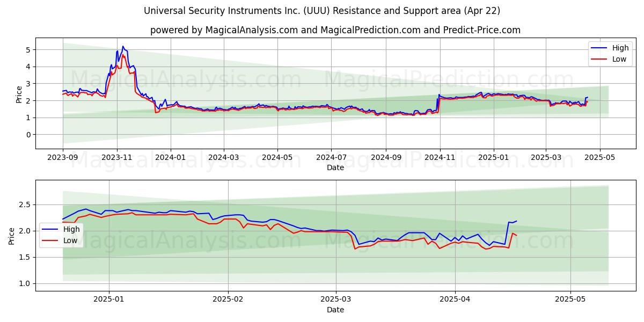Click the '2024-03' x-axis label
The width and height of the screenshot is (644, 322).
click(x=224, y=158)
